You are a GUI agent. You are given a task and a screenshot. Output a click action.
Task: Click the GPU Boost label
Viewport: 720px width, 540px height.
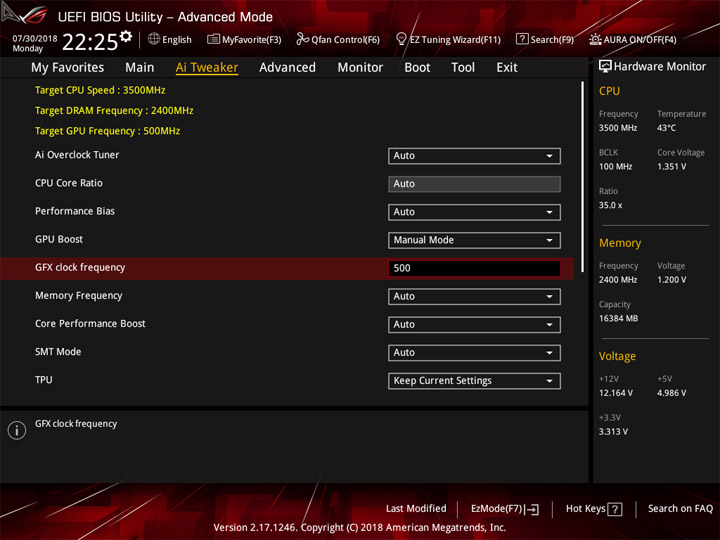point(59,239)
